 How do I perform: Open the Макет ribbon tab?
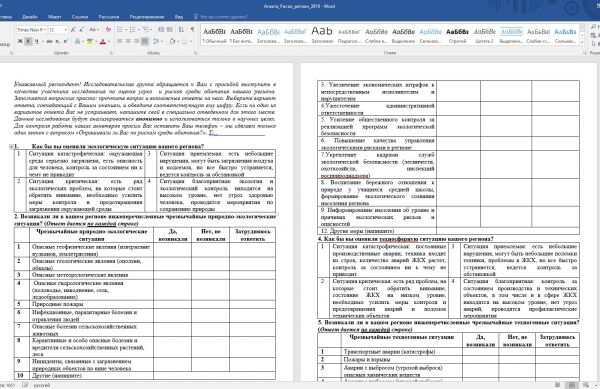pyautogui.click(x=54, y=17)
